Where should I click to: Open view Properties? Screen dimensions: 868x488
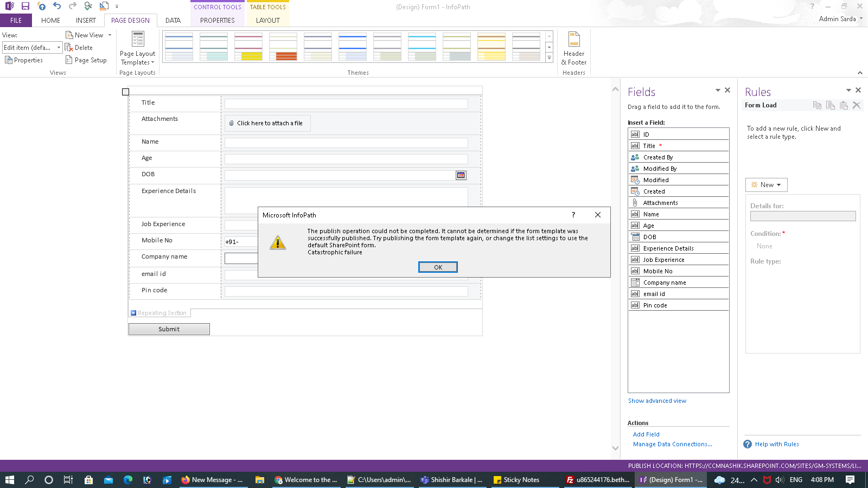(x=24, y=60)
